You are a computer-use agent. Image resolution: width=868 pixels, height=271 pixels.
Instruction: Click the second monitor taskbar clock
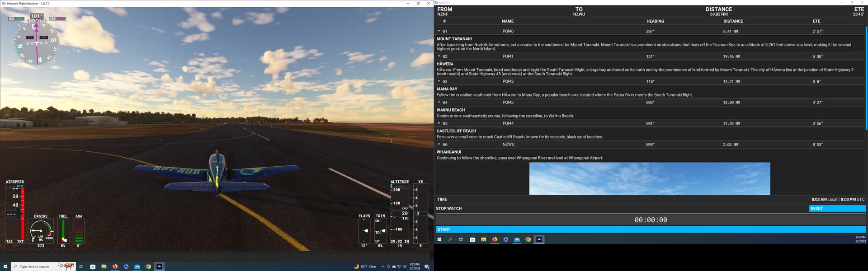[x=860, y=239]
